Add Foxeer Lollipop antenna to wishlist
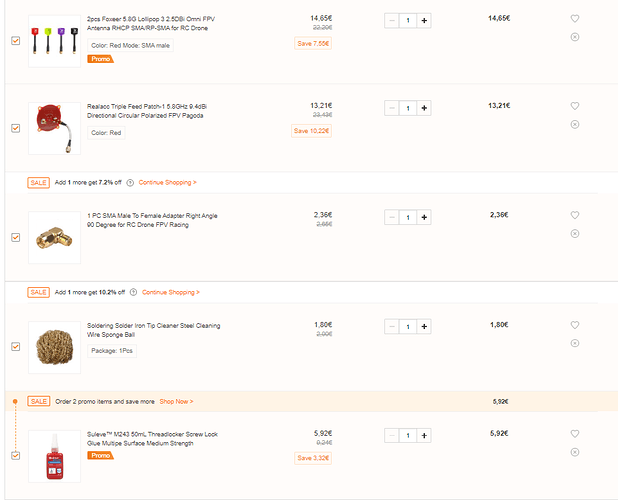 (x=575, y=19)
